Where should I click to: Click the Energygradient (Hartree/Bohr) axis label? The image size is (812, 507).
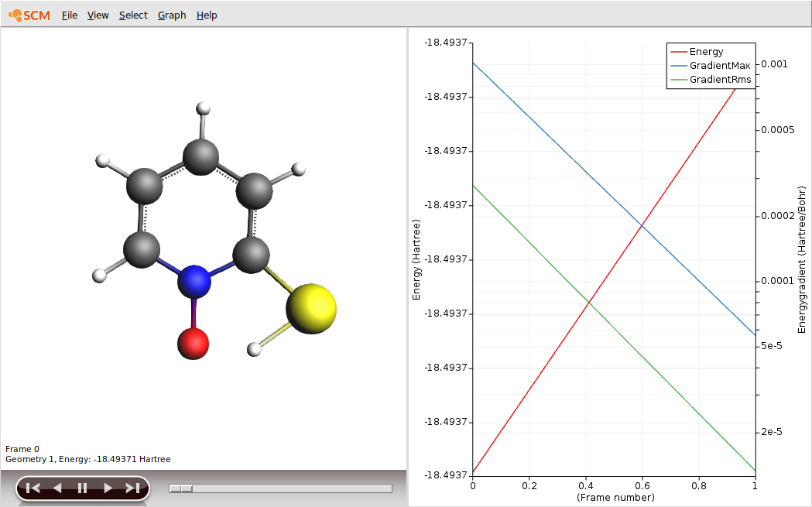tap(802, 260)
